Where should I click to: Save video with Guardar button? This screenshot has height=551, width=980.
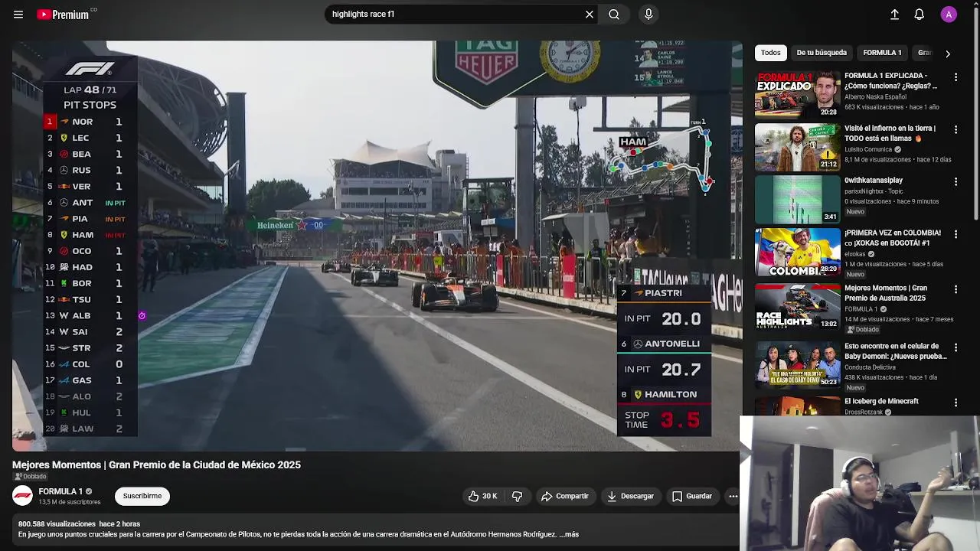point(692,496)
